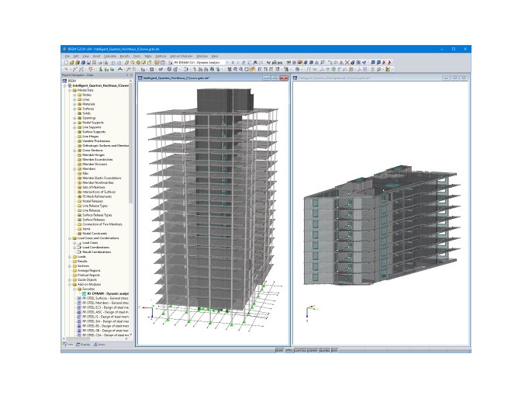Screen dimensions: 532x399
Task: Expand the Members tree node
Action: click(74, 168)
